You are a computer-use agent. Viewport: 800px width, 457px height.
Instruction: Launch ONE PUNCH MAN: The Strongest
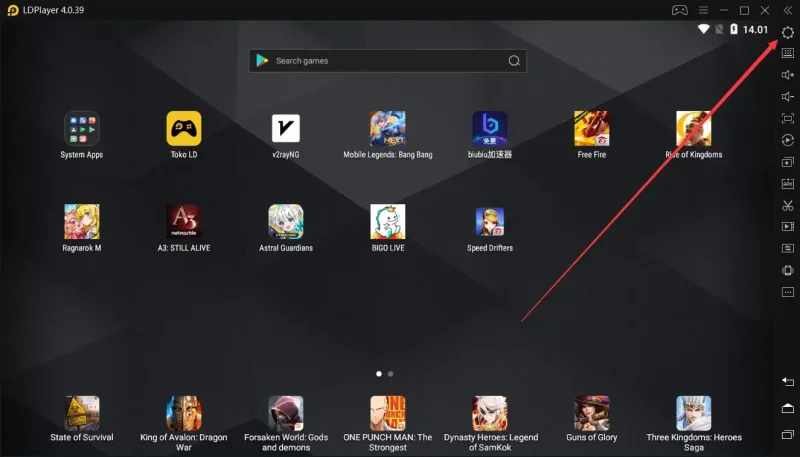[x=388, y=413]
